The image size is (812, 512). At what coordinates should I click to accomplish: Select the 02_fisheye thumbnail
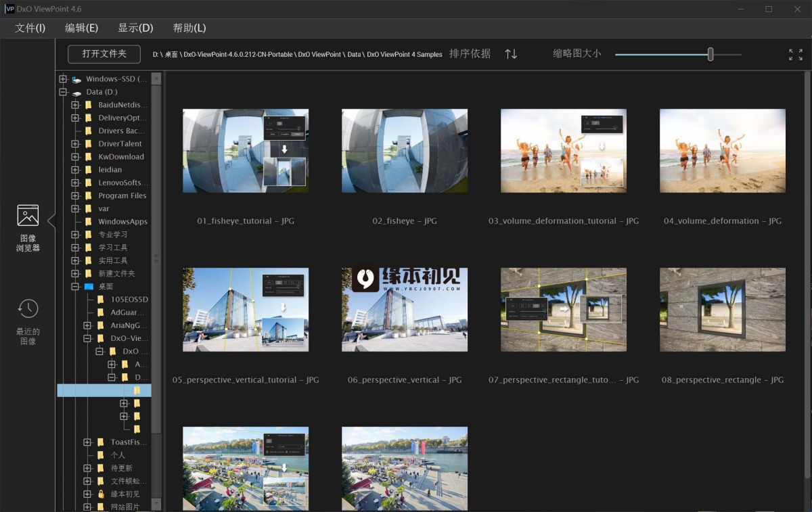click(405, 151)
